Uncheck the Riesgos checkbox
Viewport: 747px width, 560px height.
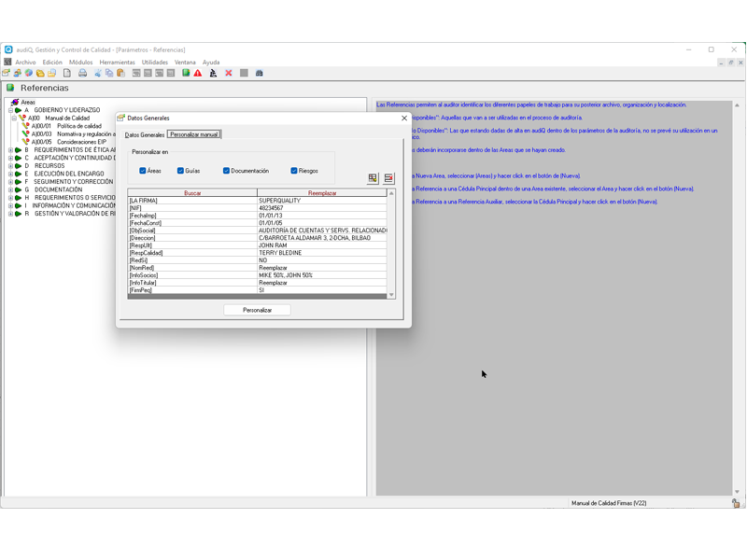point(294,171)
